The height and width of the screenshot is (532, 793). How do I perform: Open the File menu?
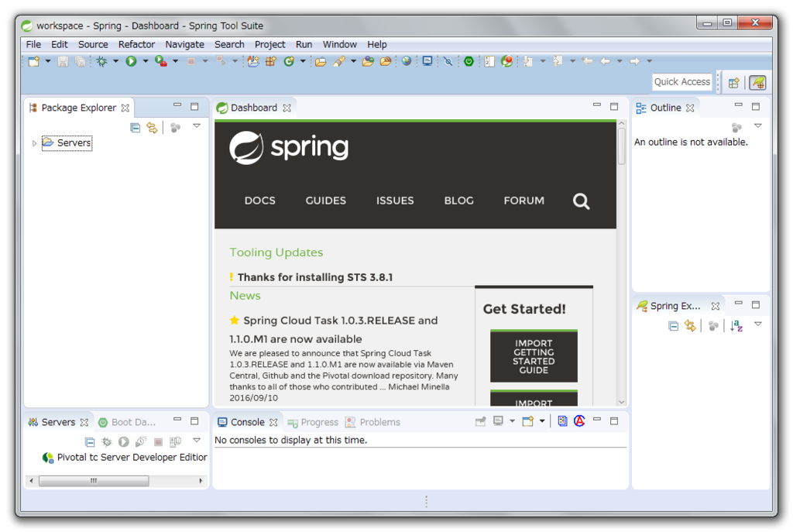pyautogui.click(x=33, y=44)
